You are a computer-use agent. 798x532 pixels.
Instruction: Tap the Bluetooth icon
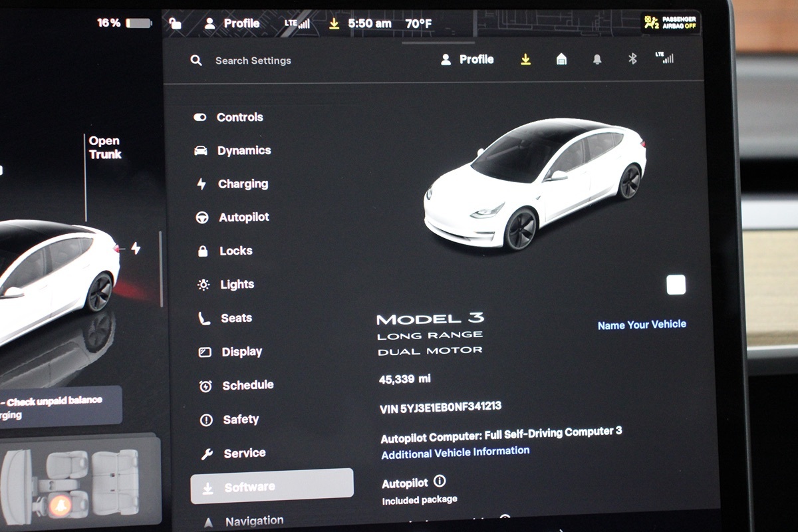click(632, 59)
